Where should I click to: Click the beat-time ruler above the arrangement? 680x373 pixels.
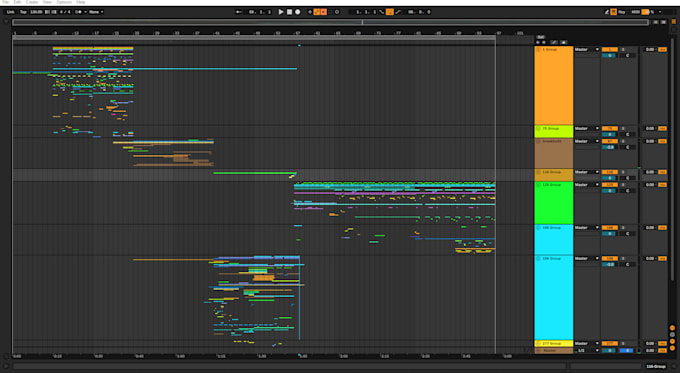(273, 33)
